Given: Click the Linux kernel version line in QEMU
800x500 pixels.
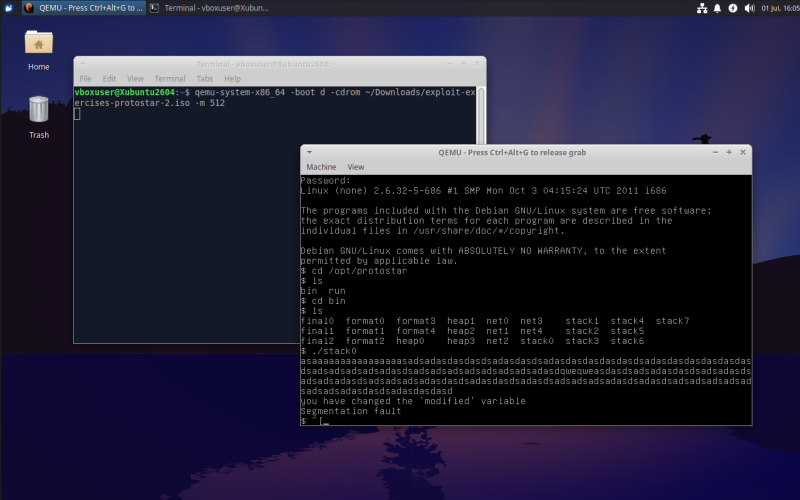Looking at the screenshot, I should tap(483, 191).
